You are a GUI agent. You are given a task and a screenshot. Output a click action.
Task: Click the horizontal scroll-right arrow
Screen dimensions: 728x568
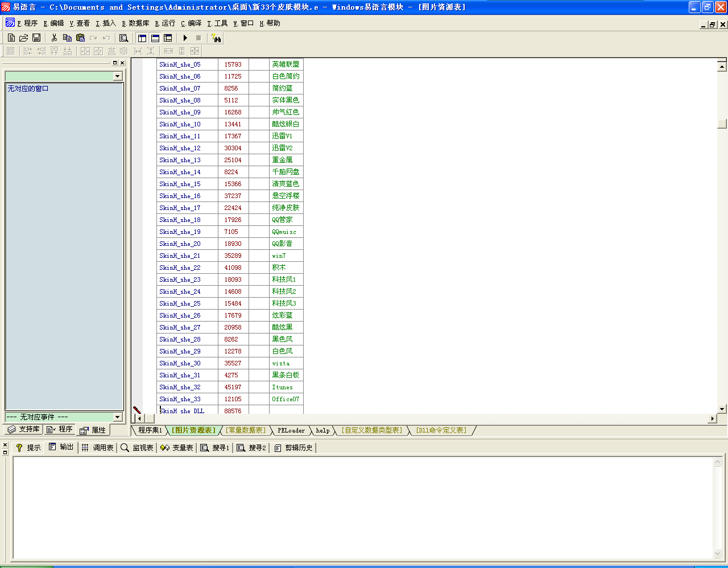click(x=712, y=418)
